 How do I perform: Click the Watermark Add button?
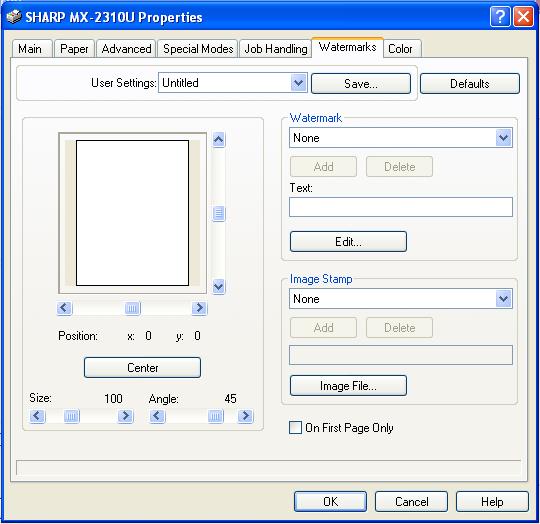pos(323,167)
